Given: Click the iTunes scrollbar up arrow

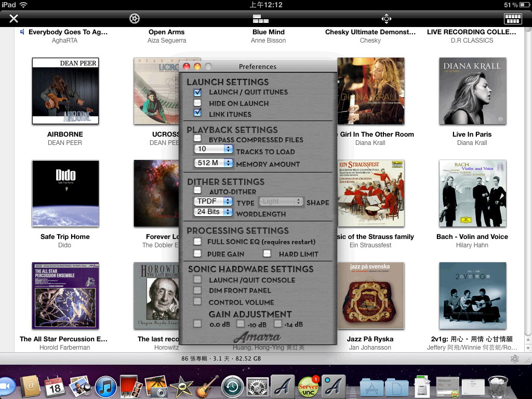Looking at the screenshot, I should tap(528, 339).
